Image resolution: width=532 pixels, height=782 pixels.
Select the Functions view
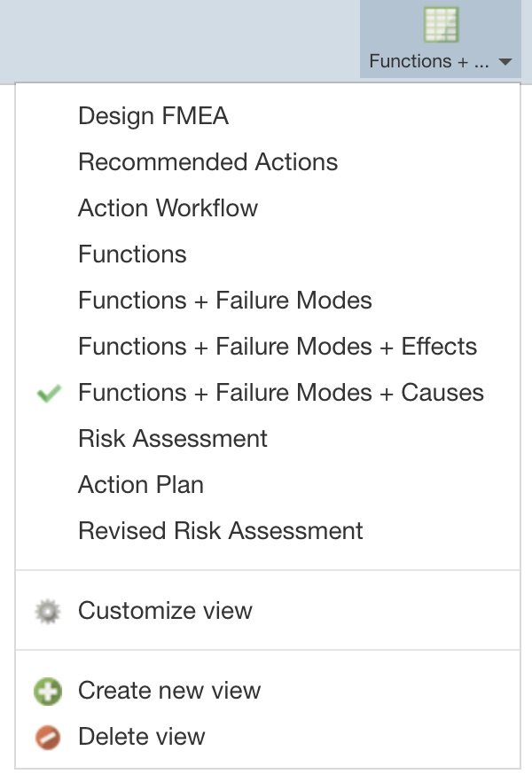[132, 254]
